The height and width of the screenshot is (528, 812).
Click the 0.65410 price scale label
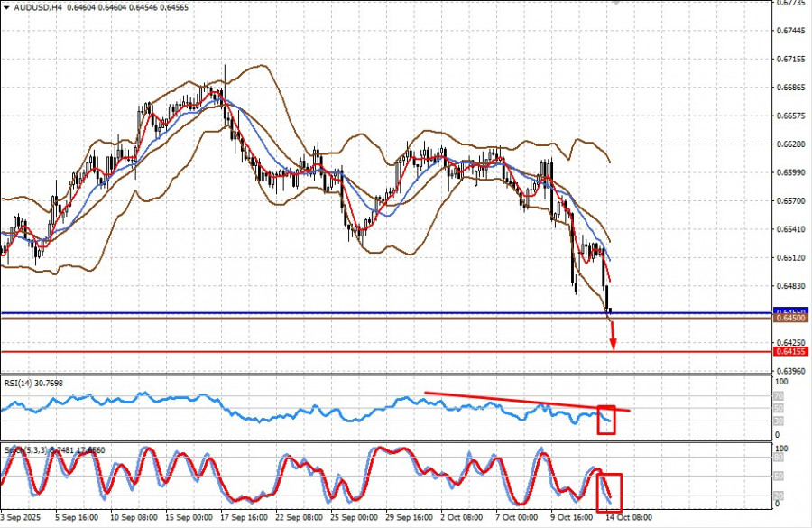(x=790, y=229)
